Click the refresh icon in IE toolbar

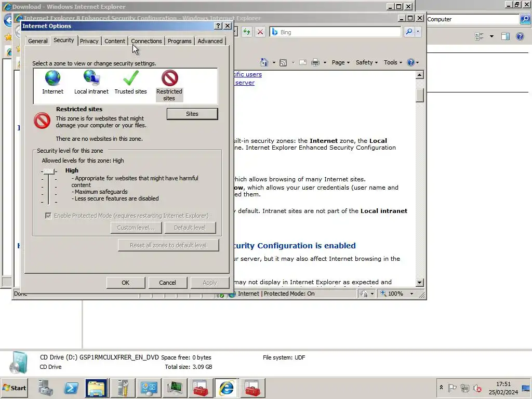(247, 32)
